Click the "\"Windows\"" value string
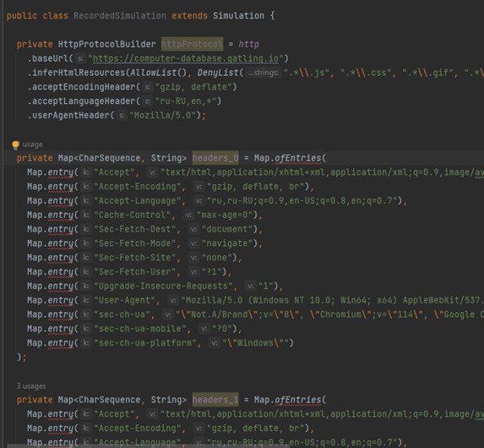The image size is (484, 448). click(x=255, y=342)
